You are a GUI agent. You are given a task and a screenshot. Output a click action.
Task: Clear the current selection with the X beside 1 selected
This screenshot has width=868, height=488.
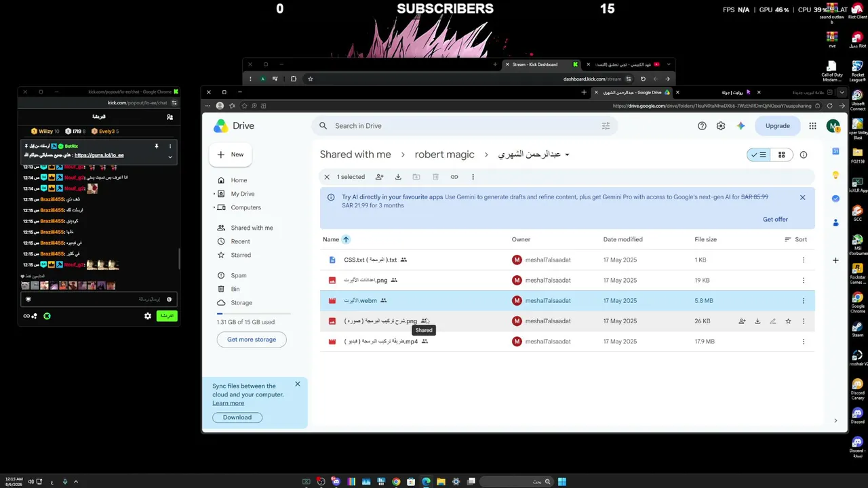(x=327, y=177)
